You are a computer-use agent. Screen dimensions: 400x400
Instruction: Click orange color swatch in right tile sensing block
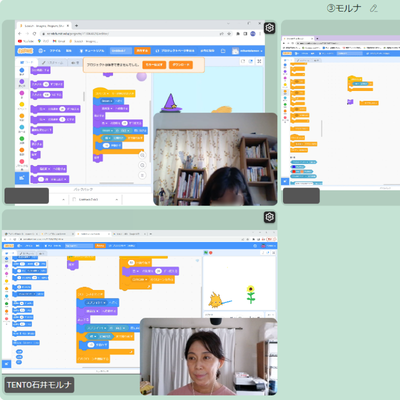click(x=303, y=172)
